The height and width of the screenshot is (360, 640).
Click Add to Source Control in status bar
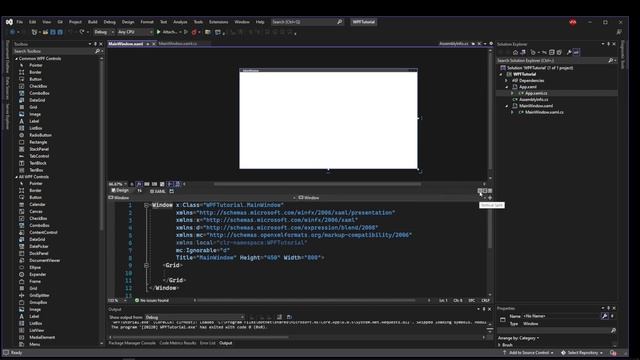click(x=529, y=353)
